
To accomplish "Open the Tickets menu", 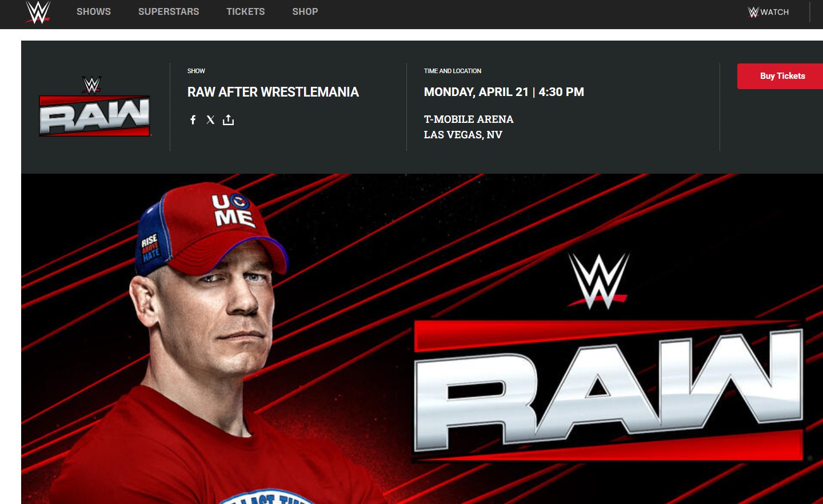I will (246, 11).
